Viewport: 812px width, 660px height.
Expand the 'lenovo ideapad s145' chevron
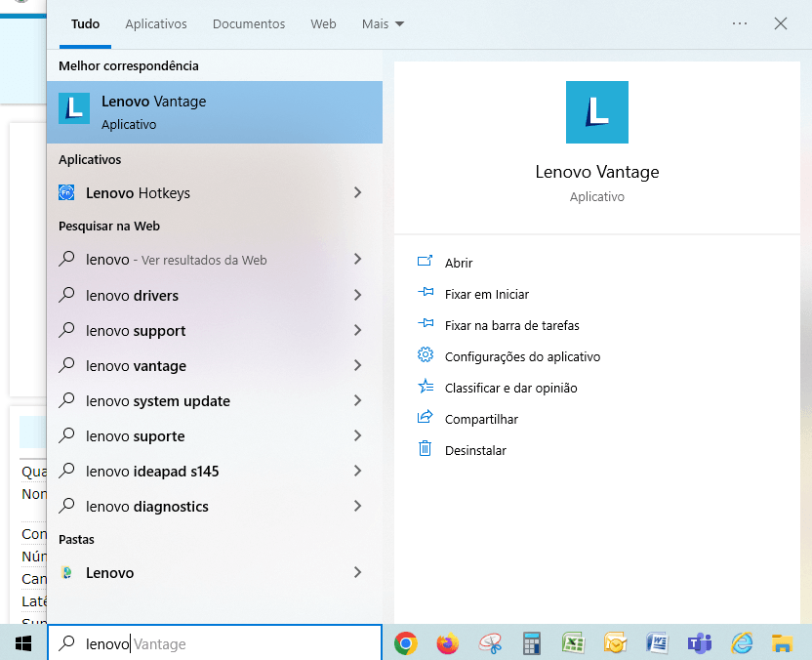[357, 471]
